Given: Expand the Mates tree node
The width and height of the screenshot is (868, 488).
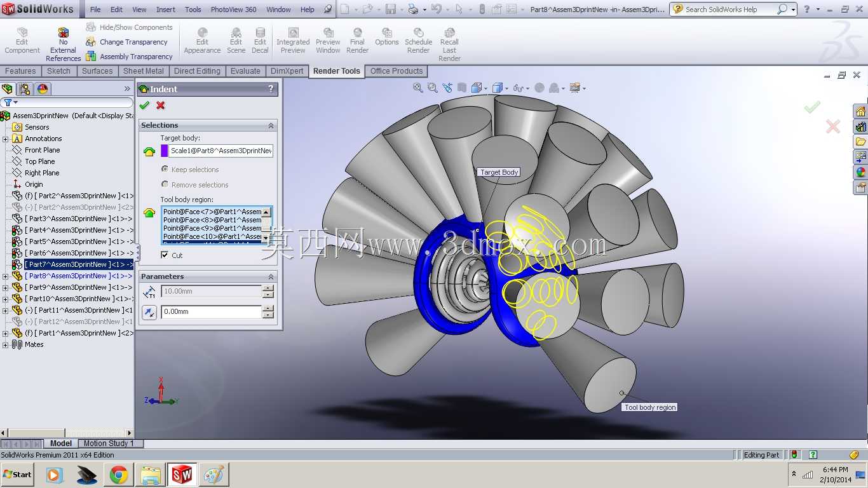Looking at the screenshot, I should coord(6,344).
